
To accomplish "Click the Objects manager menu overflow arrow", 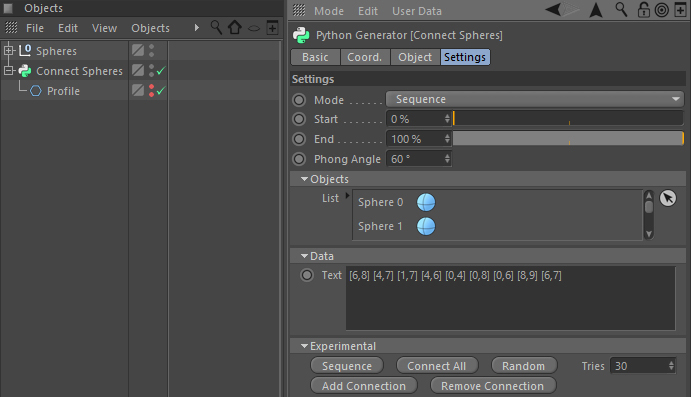I will tap(197, 28).
